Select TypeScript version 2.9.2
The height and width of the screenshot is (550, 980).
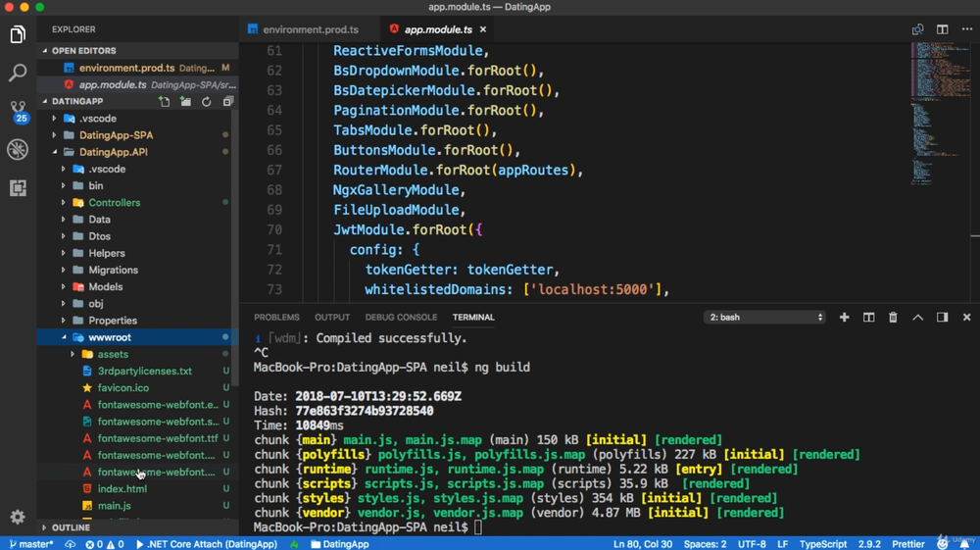click(869, 544)
